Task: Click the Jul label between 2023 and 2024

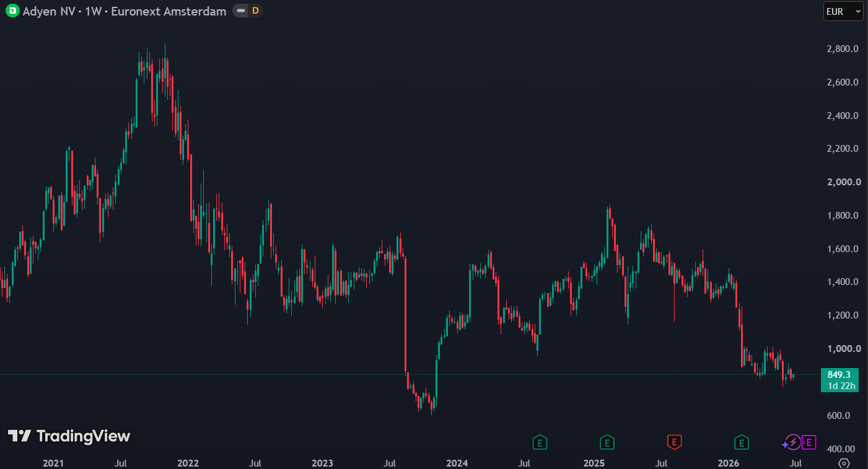Action: pyautogui.click(x=390, y=463)
